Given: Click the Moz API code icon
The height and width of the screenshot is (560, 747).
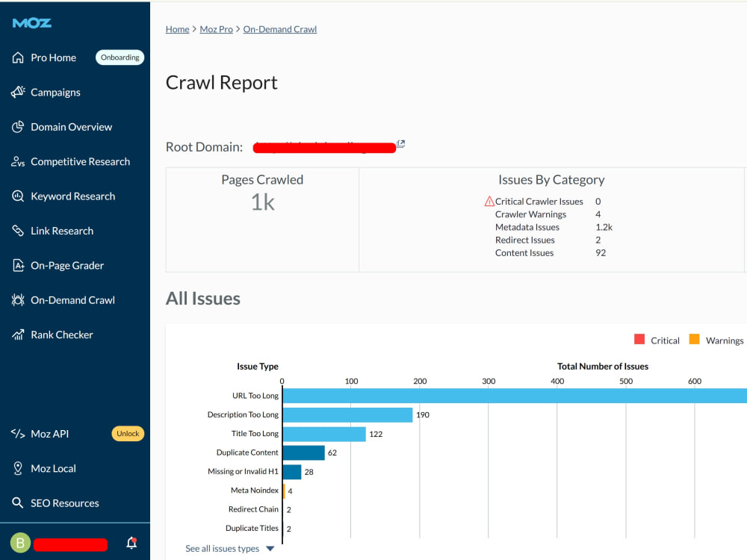Looking at the screenshot, I should coord(18,434).
